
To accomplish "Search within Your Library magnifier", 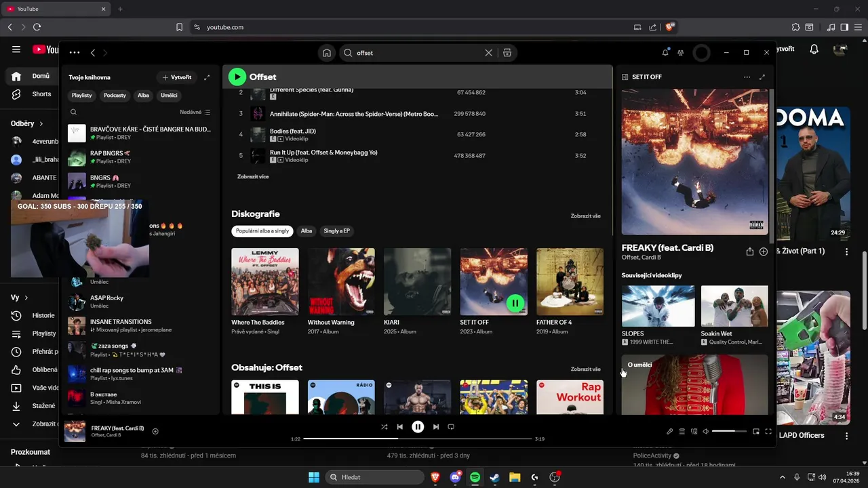I will (74, 113).
